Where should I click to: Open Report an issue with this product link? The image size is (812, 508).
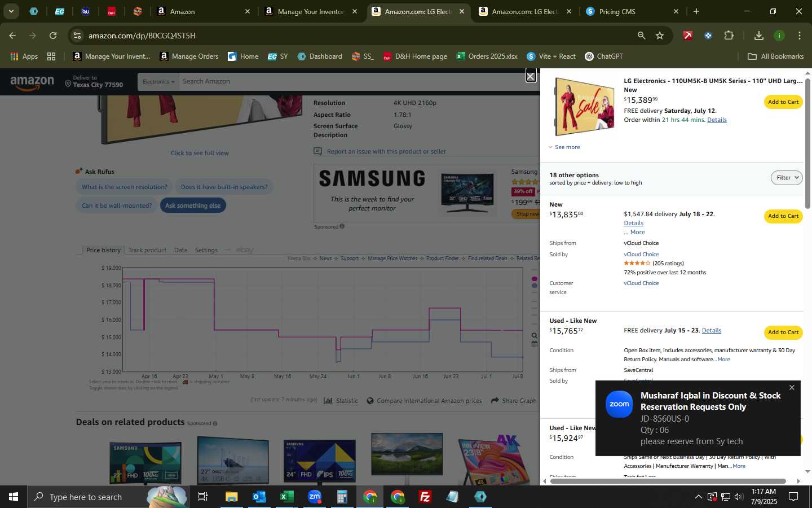[380, 151]
